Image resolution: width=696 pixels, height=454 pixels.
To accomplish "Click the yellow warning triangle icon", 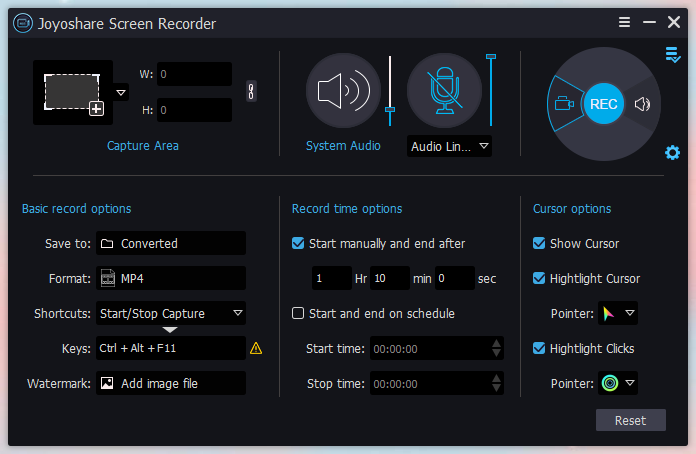I will click(256, 348).
